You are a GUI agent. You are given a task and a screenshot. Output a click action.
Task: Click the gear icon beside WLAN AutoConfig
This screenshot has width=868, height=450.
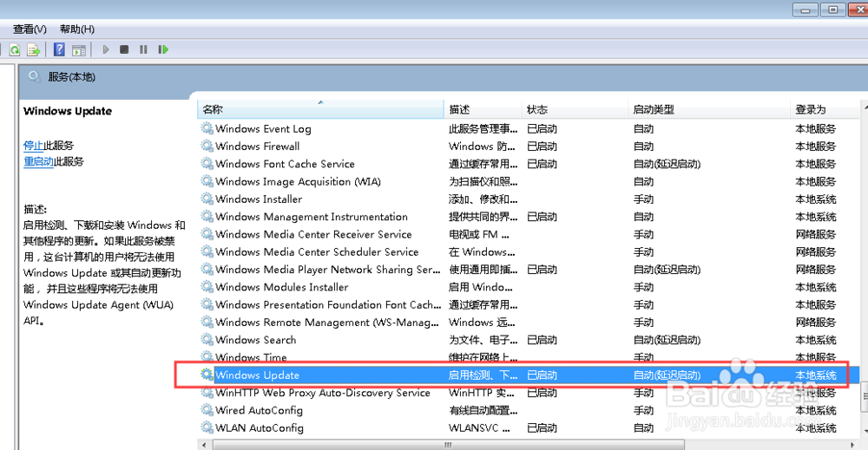207,427
